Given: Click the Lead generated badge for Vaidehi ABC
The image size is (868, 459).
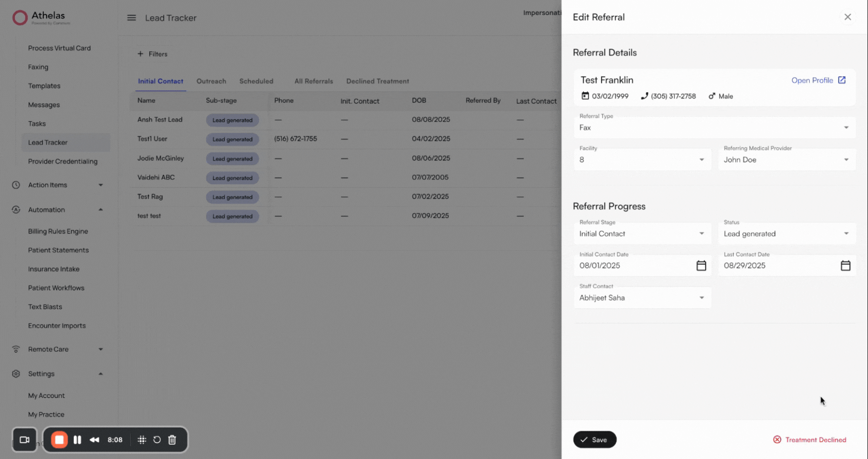Looking at the screenshot, I should (x=232, y=178).
